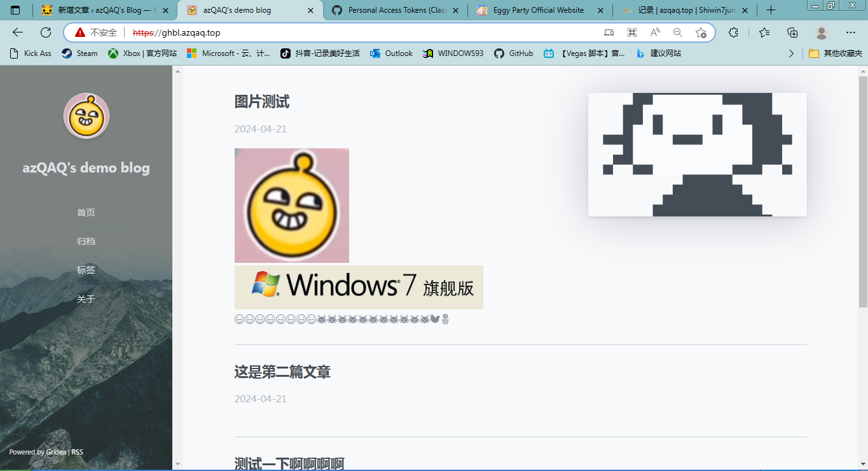Close the 记录 azqaq.top tab
The image size is (868, 471).
coord(746,10)
